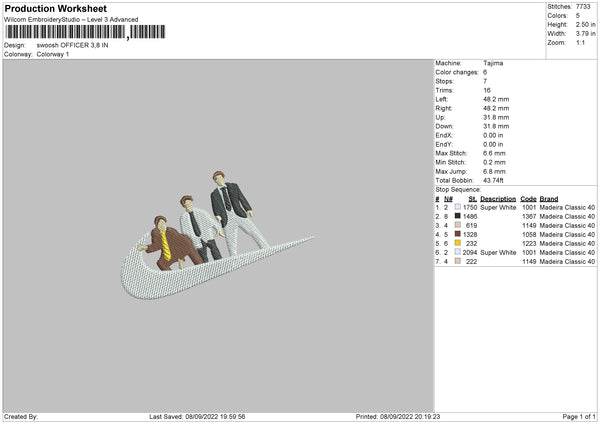The image size is (600, 424).
Task: Click the Max Stitch value 6.6 mm
Action: click(494, 153)
